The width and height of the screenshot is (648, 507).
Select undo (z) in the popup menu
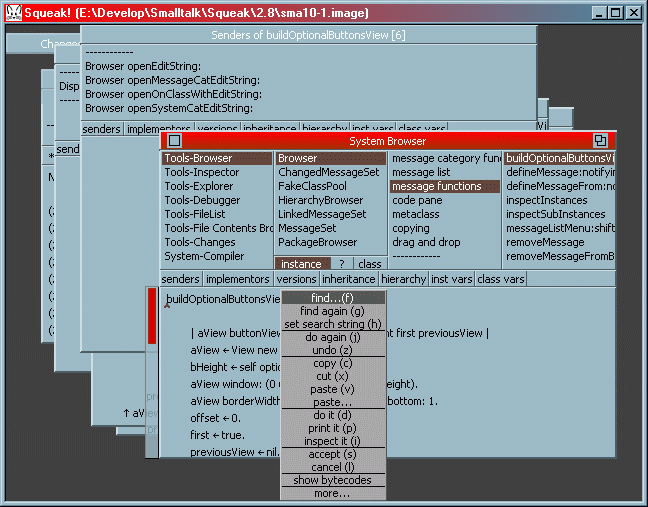[x=332, y=350]
